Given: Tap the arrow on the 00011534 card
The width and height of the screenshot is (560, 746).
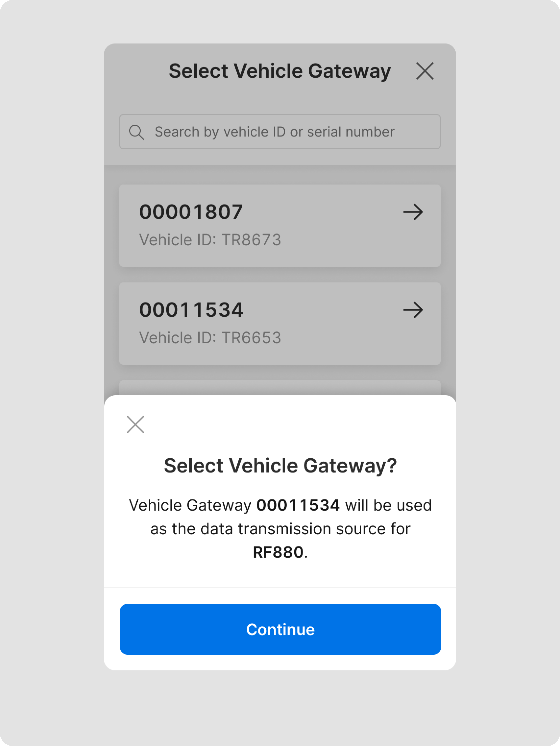Looking at the screenshot, I should tap(413, 310).
